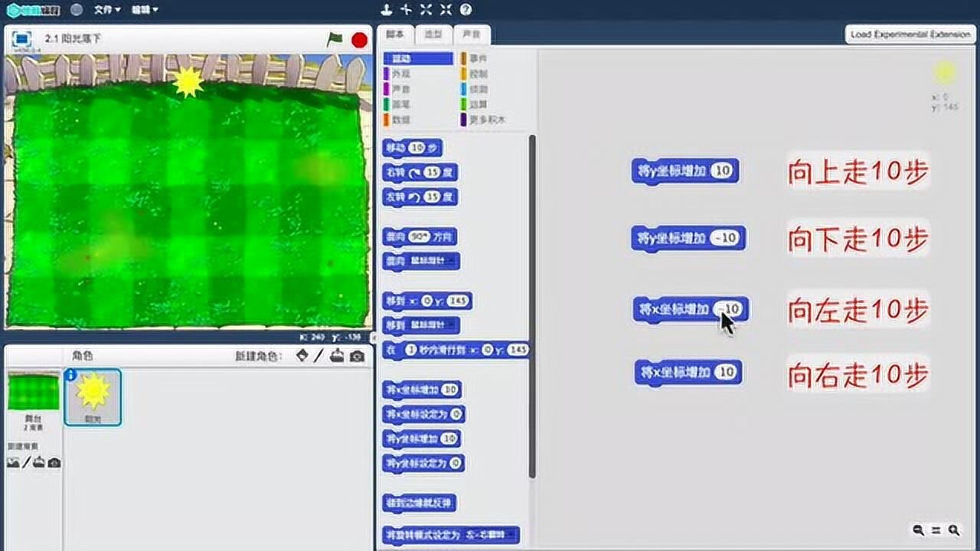980x551 pixels.
Task: Click the red stop button
Action: pos(359,40)
